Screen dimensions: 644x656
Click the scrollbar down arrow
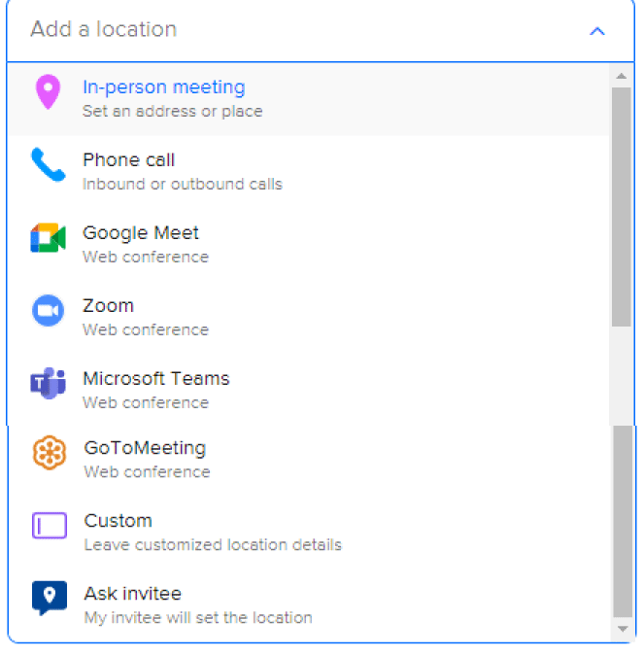point(623,630)
